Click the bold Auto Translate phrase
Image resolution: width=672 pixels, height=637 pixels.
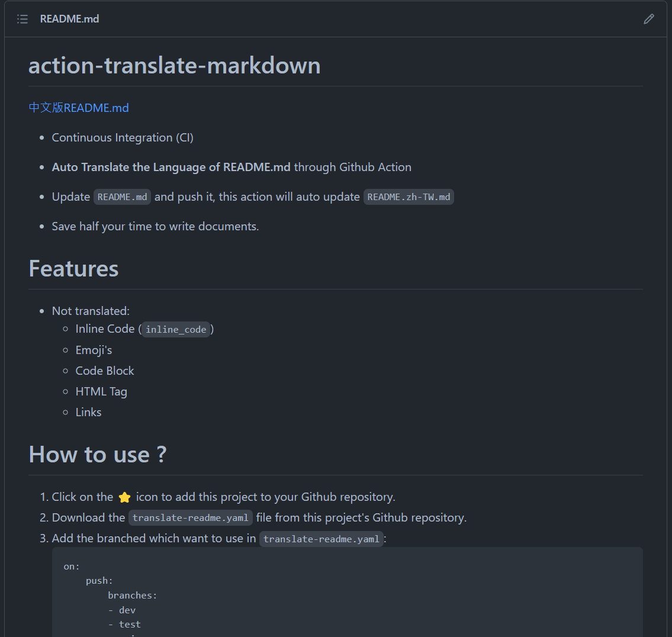(171, 167)
